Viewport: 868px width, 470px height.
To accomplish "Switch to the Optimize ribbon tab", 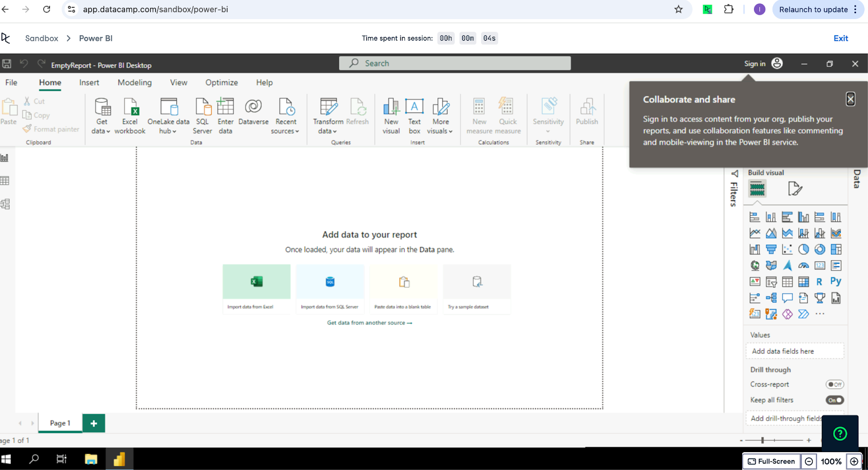I will tap(221, 82).
